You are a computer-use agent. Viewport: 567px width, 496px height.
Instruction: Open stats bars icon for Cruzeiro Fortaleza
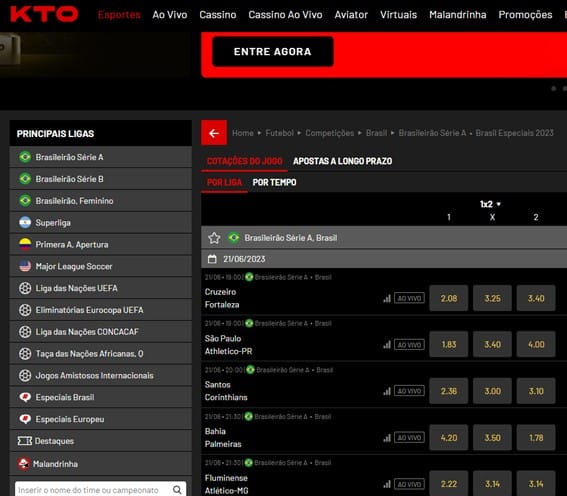click(x=387, y=298)
